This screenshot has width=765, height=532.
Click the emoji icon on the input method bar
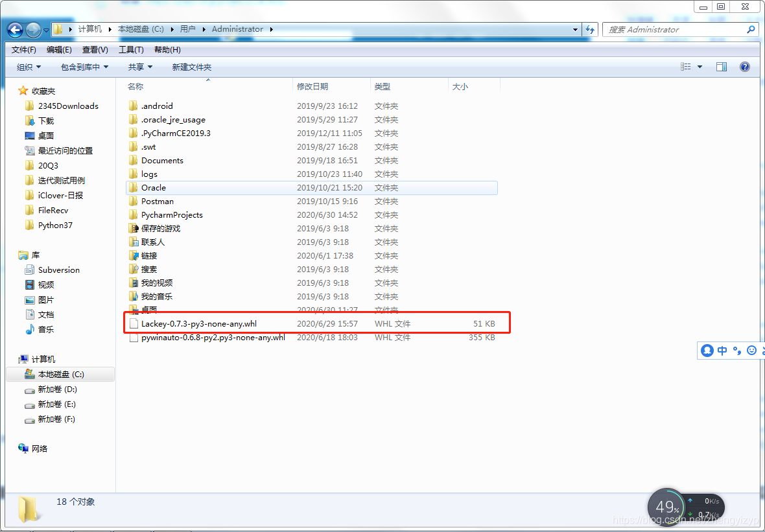pos(751,350)
